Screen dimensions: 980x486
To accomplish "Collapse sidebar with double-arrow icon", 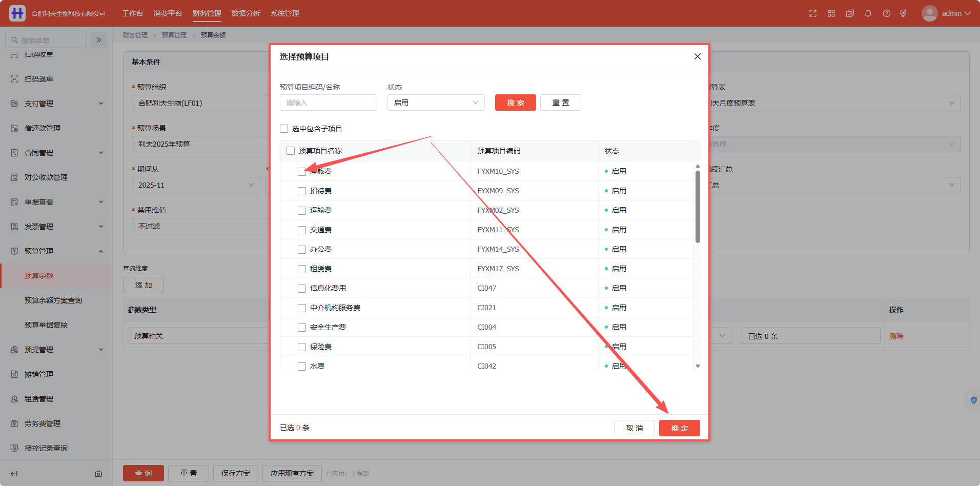I will pos(99,40).
